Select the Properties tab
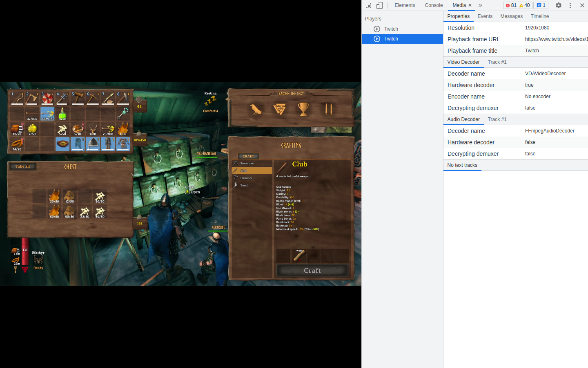The height and width of the screenshot is (368, 588). pos(459,16)
